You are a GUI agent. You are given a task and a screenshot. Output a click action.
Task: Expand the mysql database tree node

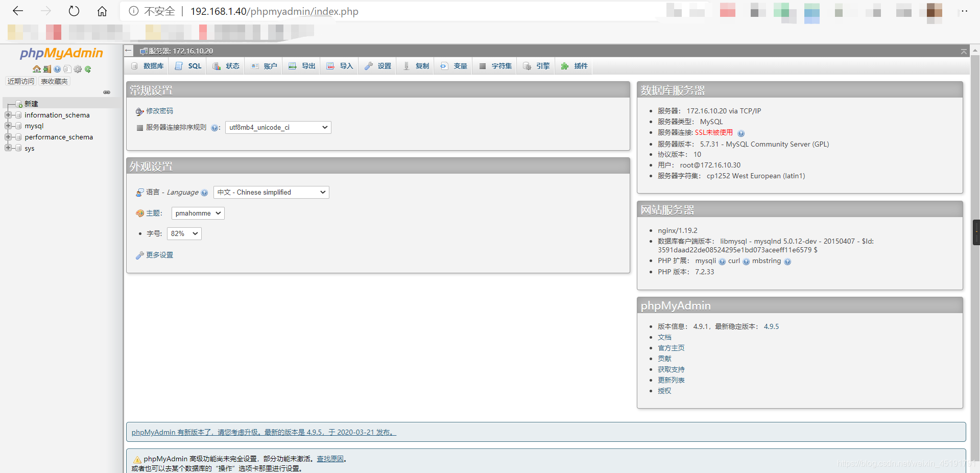(8, 126)
